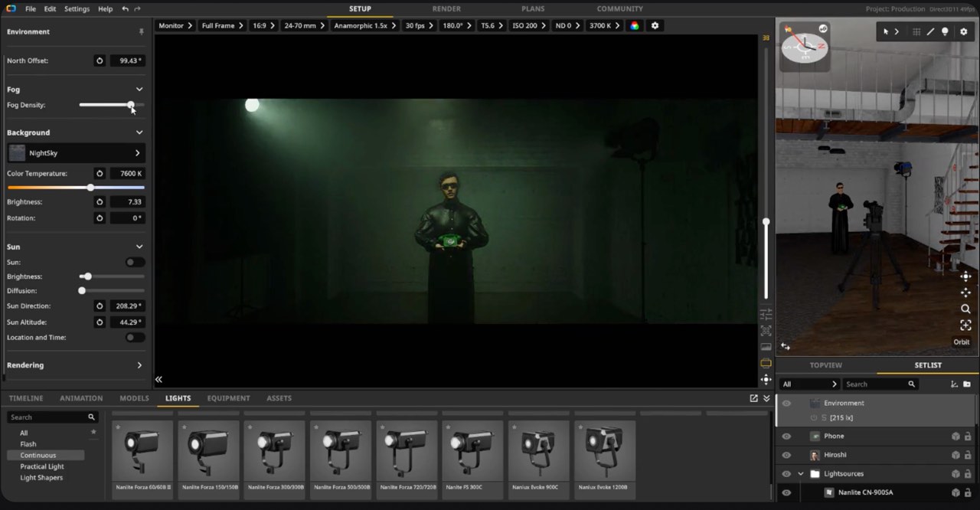Pin the Environment panel
Viewport: 980px width, 510px height.
click(x=141, y=32)
